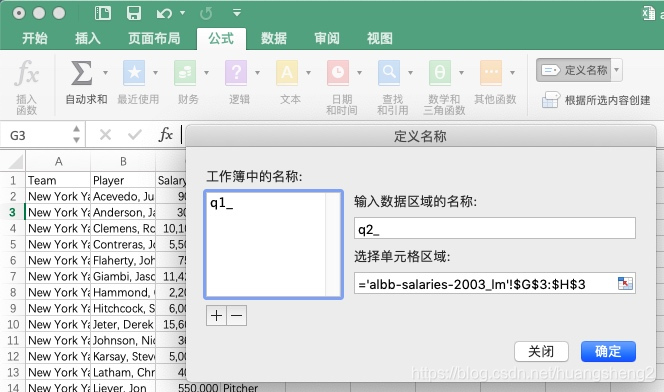The image size is (664, 392).
Task: Click the Player header cell
Action: click(123, 180)
